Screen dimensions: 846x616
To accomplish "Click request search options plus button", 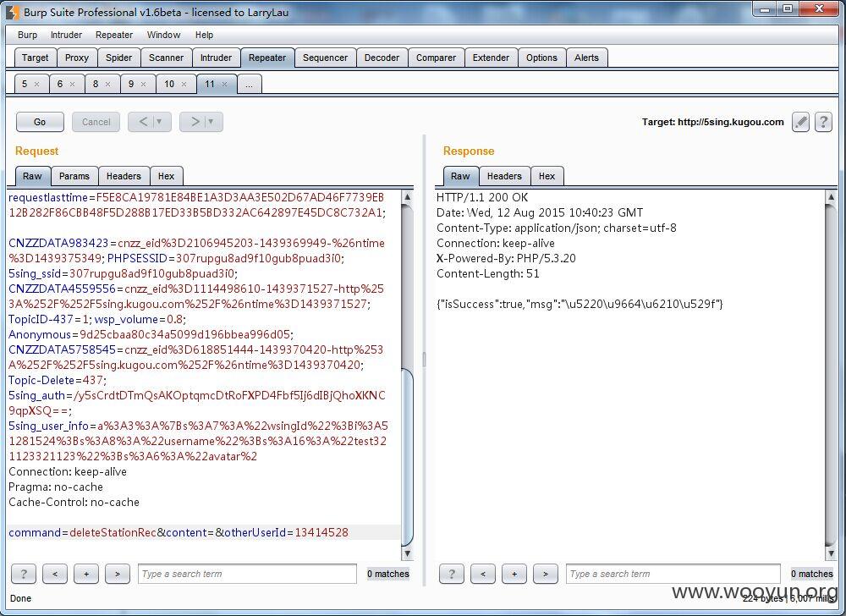I will [x=86, y=574].
